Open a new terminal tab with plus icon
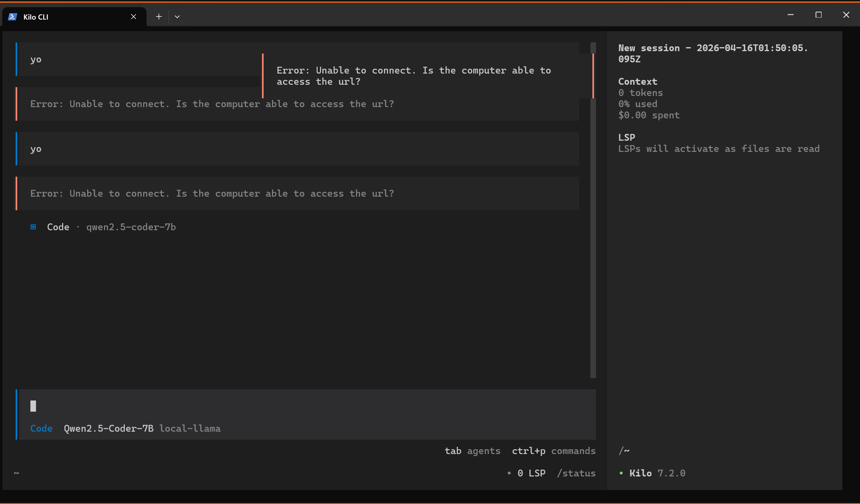 tap(159, 17)
